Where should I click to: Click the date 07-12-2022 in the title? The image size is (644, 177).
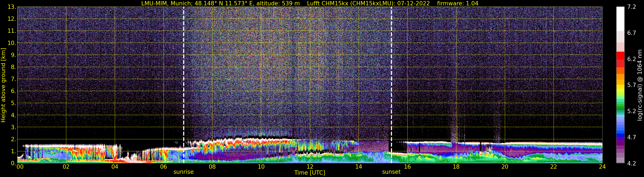point(414,3)
